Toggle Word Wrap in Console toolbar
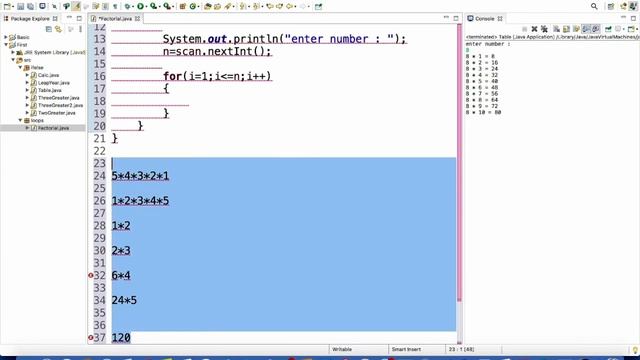Screen dimensions: 640x360 [x=576, y=29]
